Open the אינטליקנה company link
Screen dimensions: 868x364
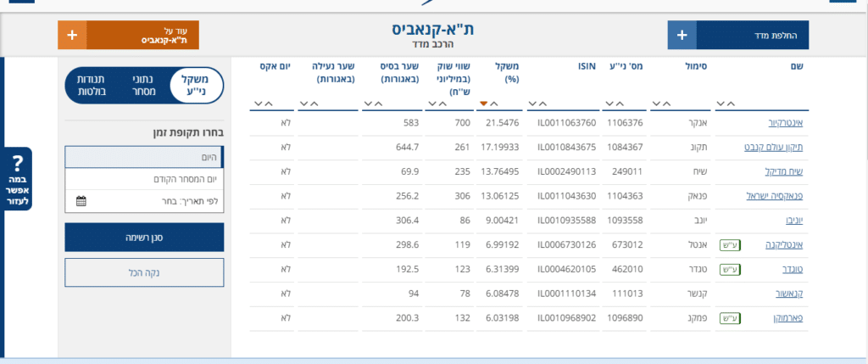click(784, 244)
